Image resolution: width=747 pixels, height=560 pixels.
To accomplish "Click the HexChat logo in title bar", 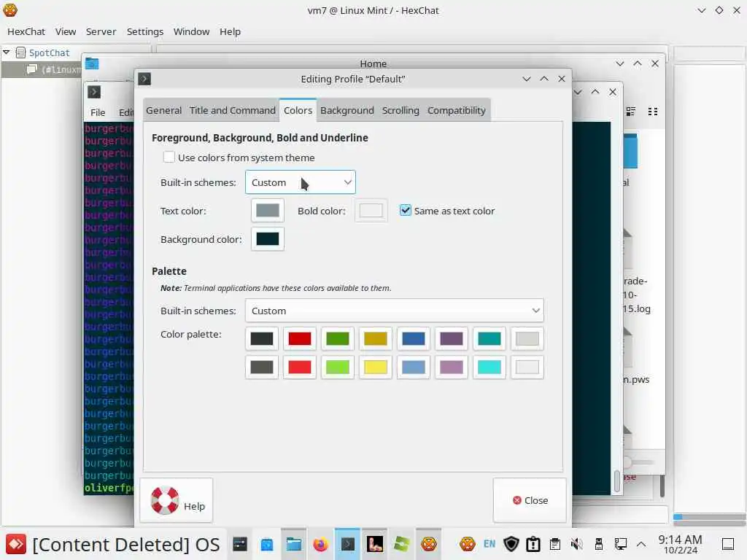I will pos(10,10).
